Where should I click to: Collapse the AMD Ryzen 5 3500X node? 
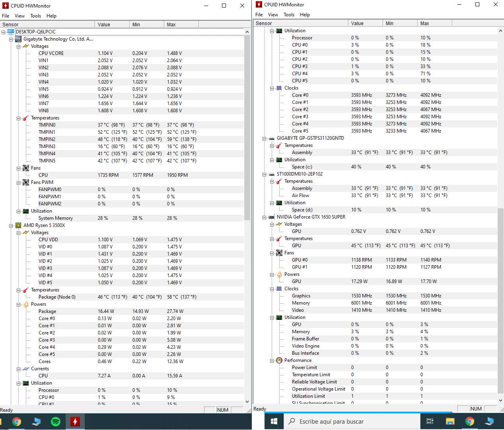coord(11,225)
